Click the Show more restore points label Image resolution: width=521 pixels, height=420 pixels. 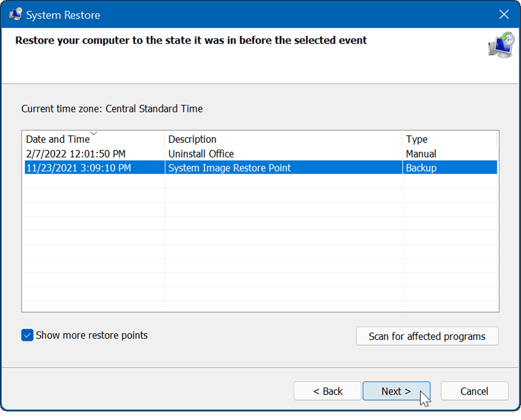pyautogui.click(x=92, y=335)
